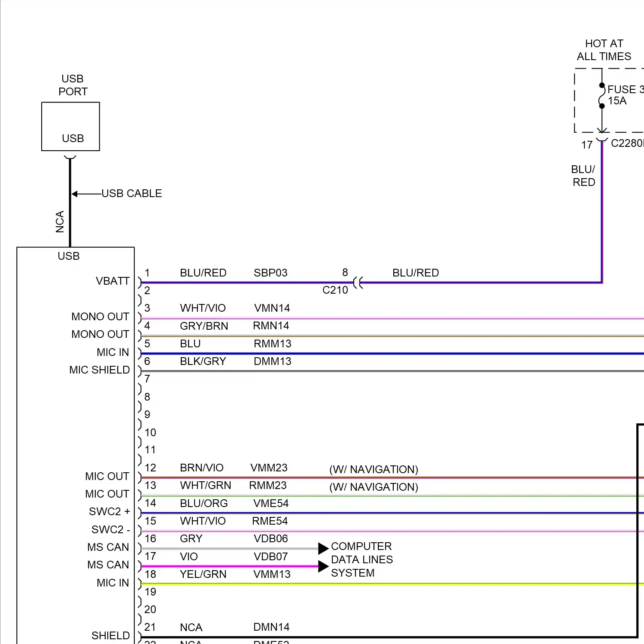The image size is (644, 644).
Task: Select the VBATT terminal label
Action: click(x=112, y=281)
